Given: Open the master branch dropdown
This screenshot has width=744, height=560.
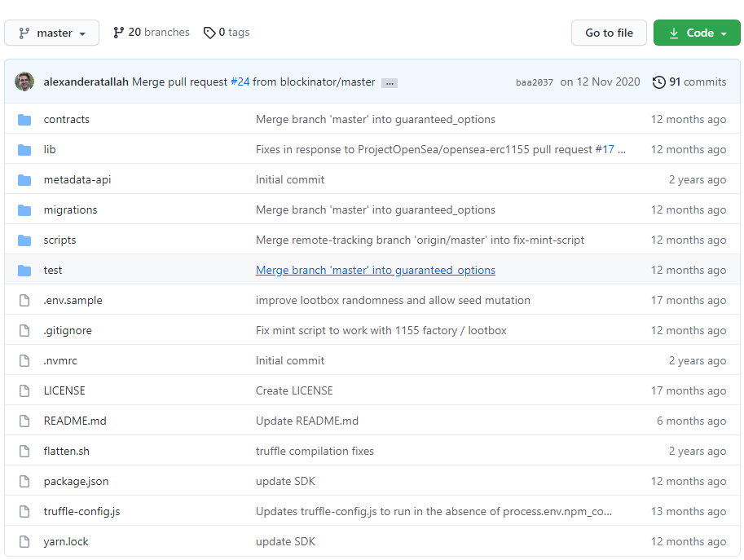Looking at the screenshot, I should [x=52, y=33].
